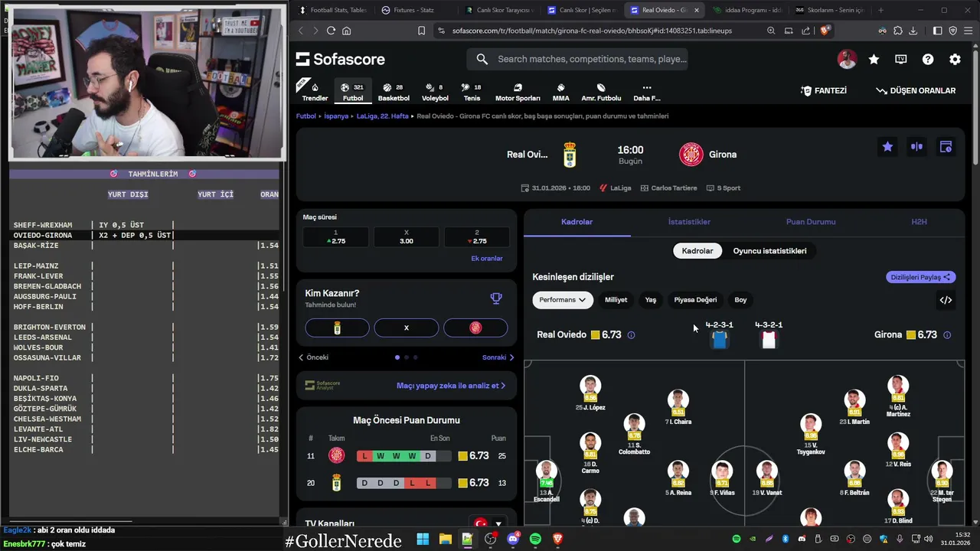Open the TV schedule icon in header

tap(901, 59)
